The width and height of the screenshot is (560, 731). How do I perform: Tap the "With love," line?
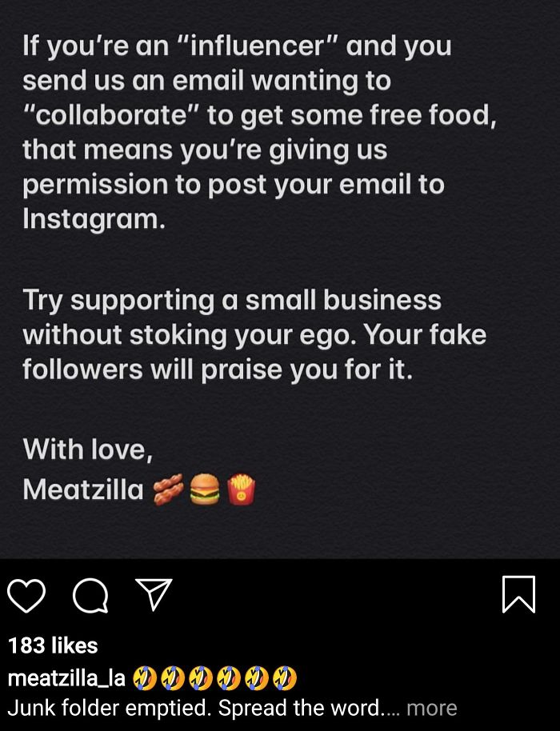coord(87,449)
